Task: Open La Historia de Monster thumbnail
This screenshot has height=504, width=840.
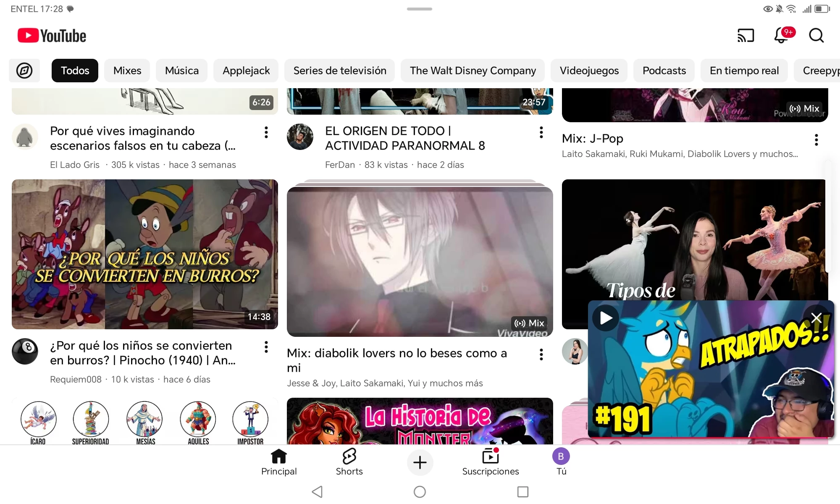Action: tap(420, 421)
